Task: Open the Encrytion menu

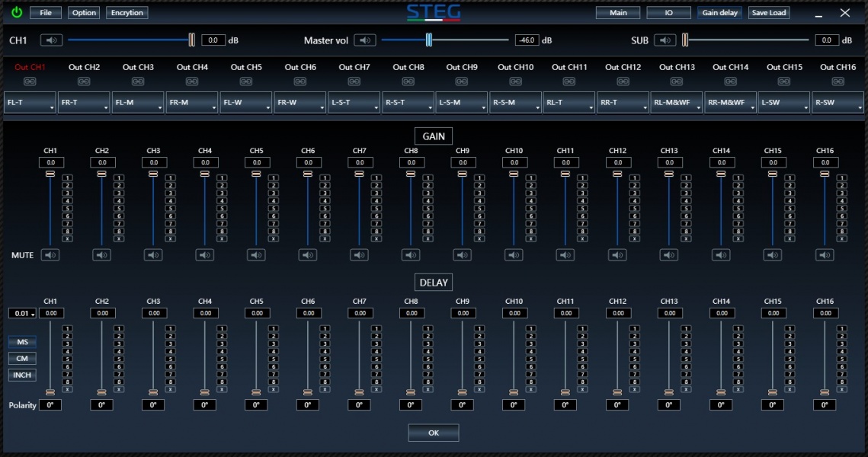Action: [x=127, y=12]
